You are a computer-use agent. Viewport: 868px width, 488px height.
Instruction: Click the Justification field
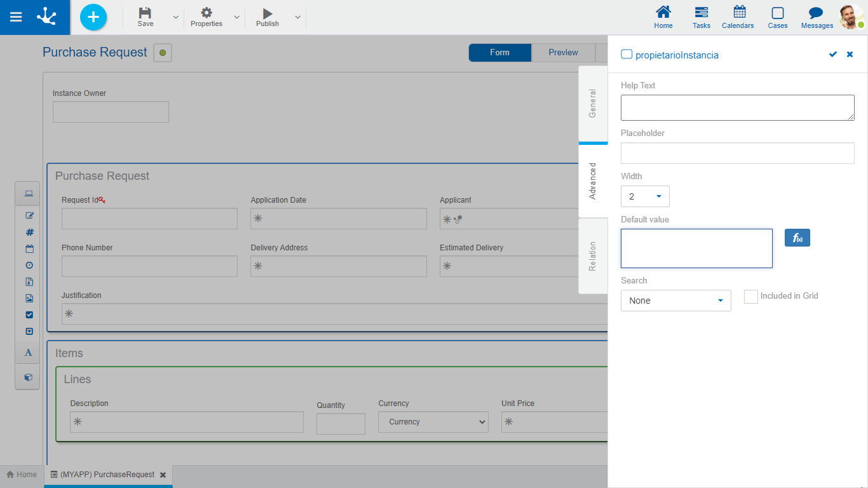334,314
